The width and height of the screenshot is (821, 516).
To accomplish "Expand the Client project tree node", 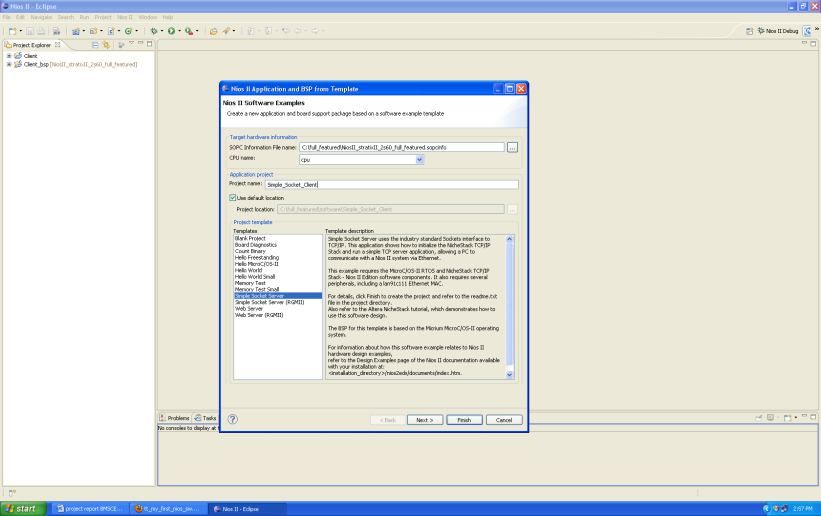I will (x=8, y=56).
